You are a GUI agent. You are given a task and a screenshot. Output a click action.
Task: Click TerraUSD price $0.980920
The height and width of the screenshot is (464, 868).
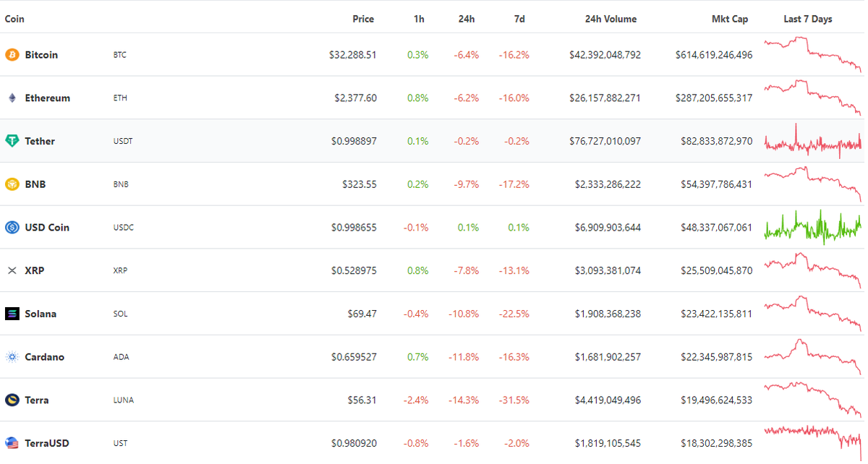tap(354, 443)
